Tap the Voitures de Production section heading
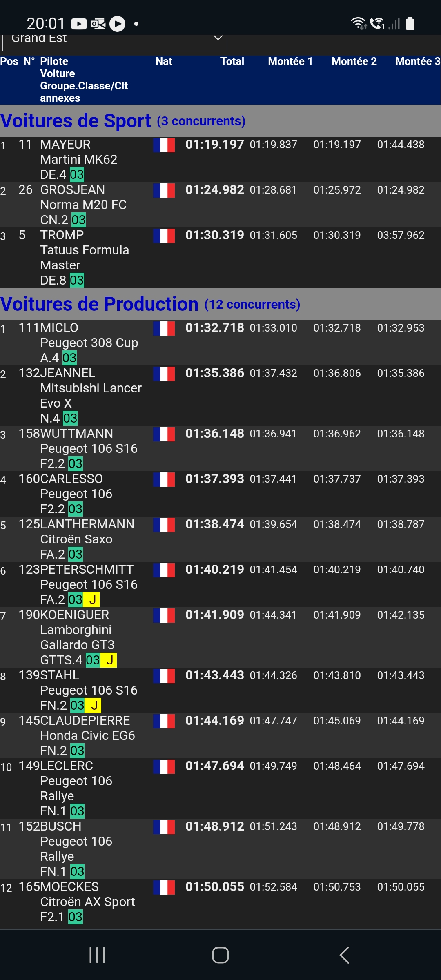 point(99,304)
